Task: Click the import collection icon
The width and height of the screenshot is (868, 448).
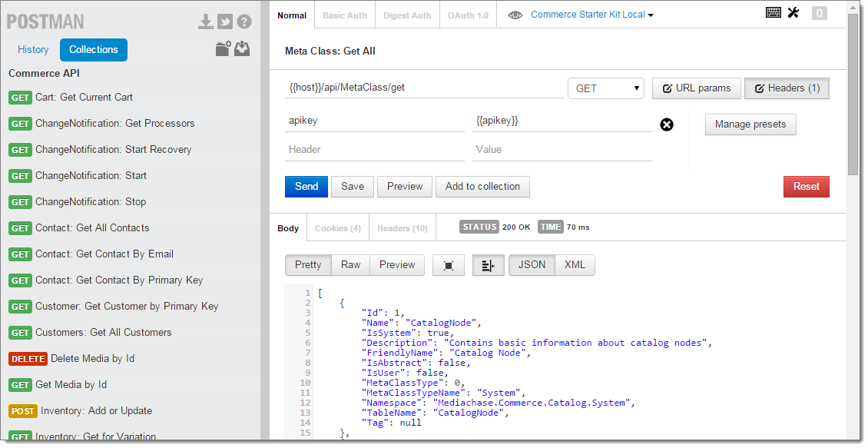Action: point(242,48)
